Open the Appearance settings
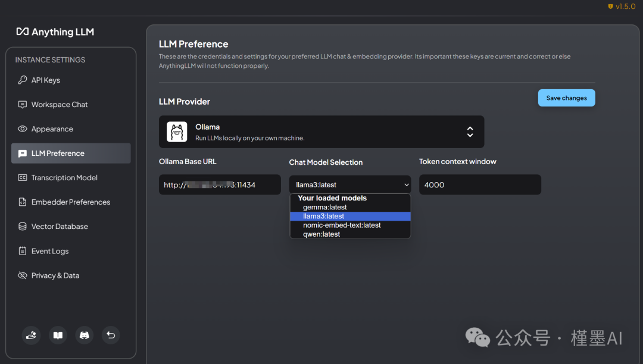This screenshot has height=364, width=643. tap(71, 129)
